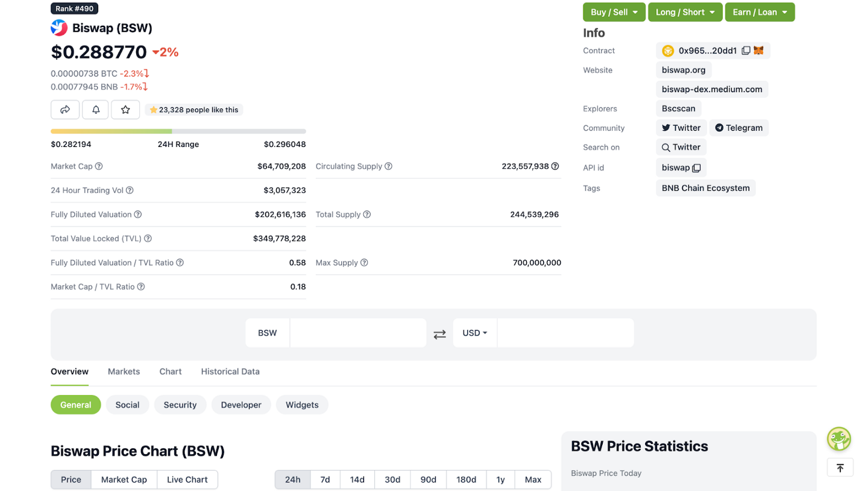Open Market Cap info question icon
Image resolution: width=868 pixels, height=491 pixels.
pos(99,166)
